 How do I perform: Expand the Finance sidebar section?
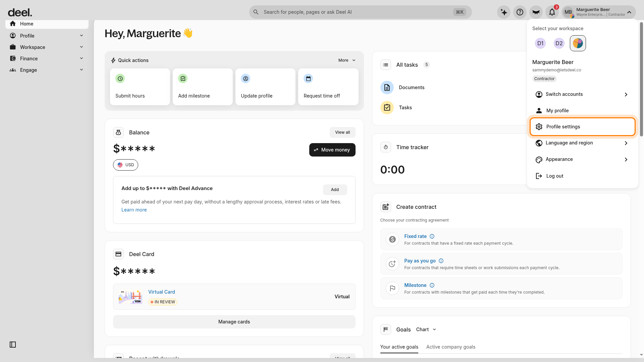click(x=47, y=59)
